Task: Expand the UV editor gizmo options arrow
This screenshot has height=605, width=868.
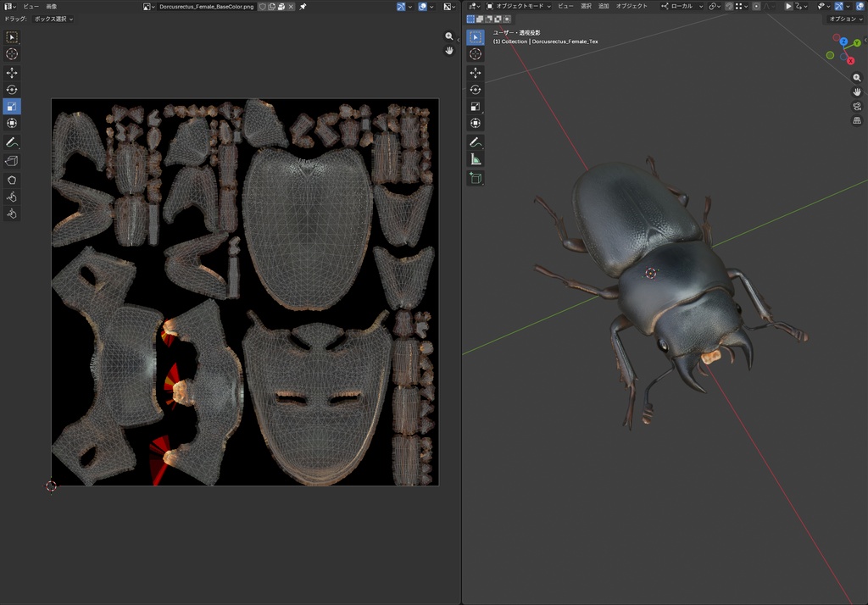Action: pos(410,7)
